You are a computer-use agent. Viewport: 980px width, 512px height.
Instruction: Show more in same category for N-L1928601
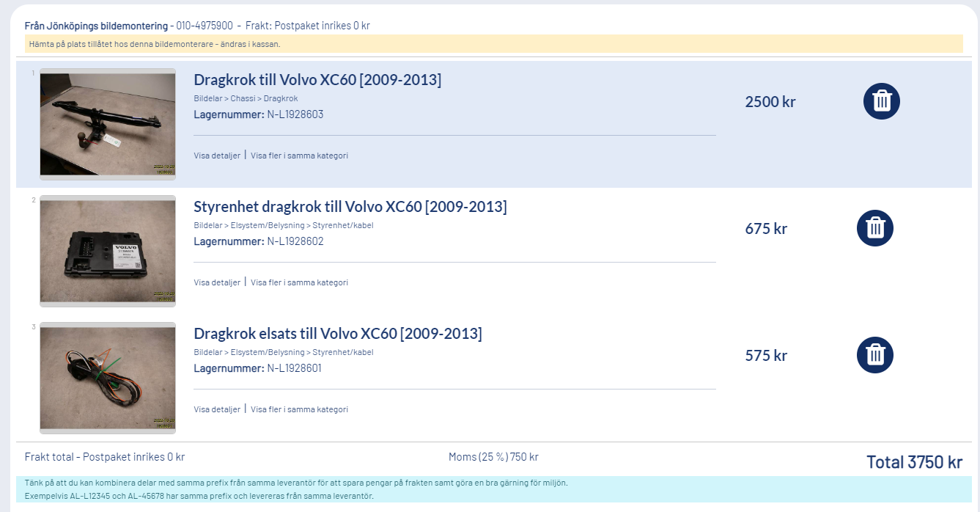pos(299,409)
